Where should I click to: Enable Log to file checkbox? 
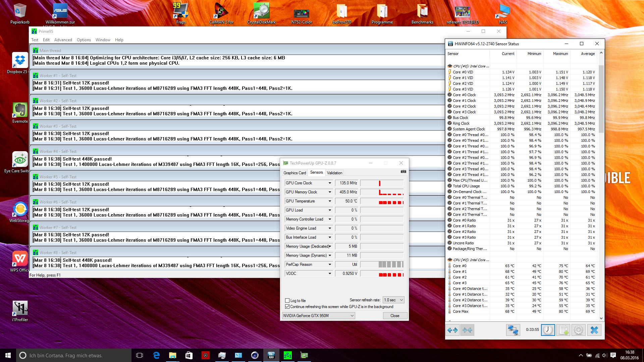click(x=287, y=301)
